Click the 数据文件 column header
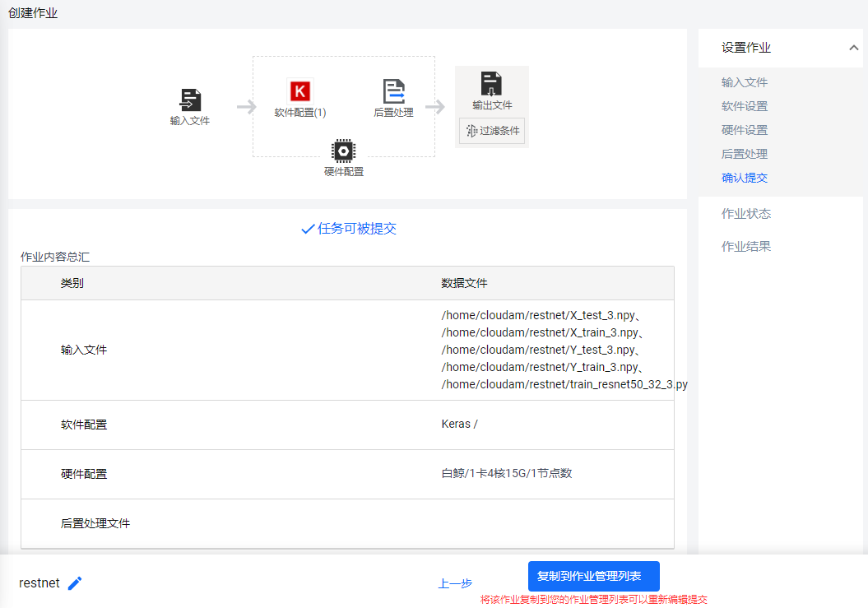 point(464,283)
